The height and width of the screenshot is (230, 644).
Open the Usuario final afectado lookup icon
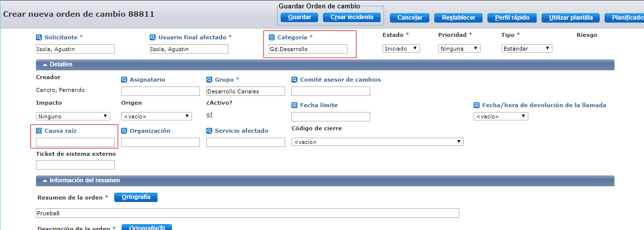click(153, 37)
